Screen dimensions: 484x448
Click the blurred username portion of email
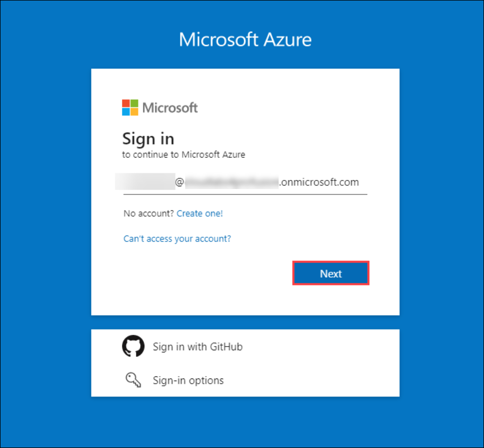(x=145, y=182)
